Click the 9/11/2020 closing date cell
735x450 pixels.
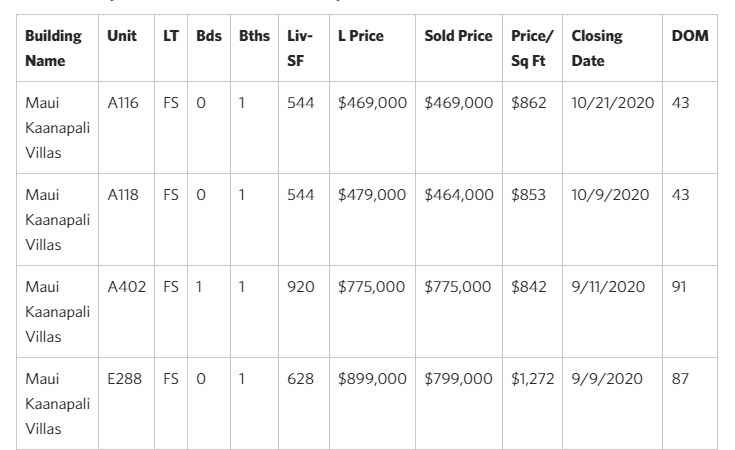point(608,287)
